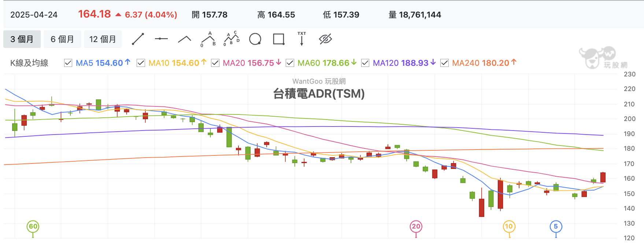
Task: Switch chart range to 12 個月
Action: pyautogui.click(x=103, y=39)
